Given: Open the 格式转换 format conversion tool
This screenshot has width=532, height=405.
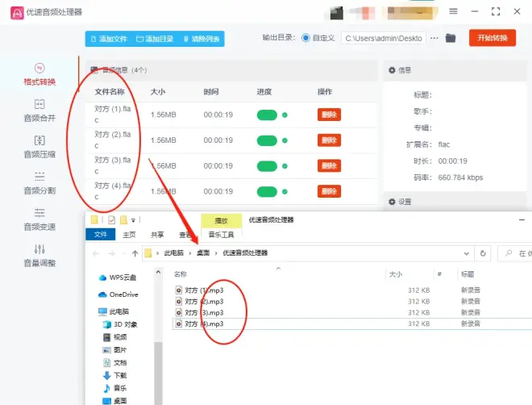Looking at the screenshot, I should pos(39,74).
